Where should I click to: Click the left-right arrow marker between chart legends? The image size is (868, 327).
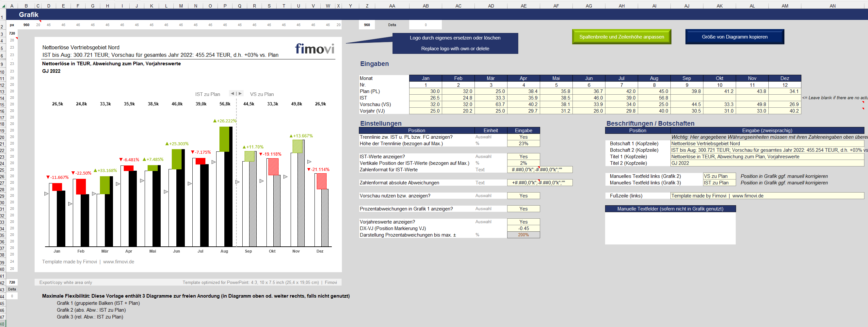pos(236,94)
